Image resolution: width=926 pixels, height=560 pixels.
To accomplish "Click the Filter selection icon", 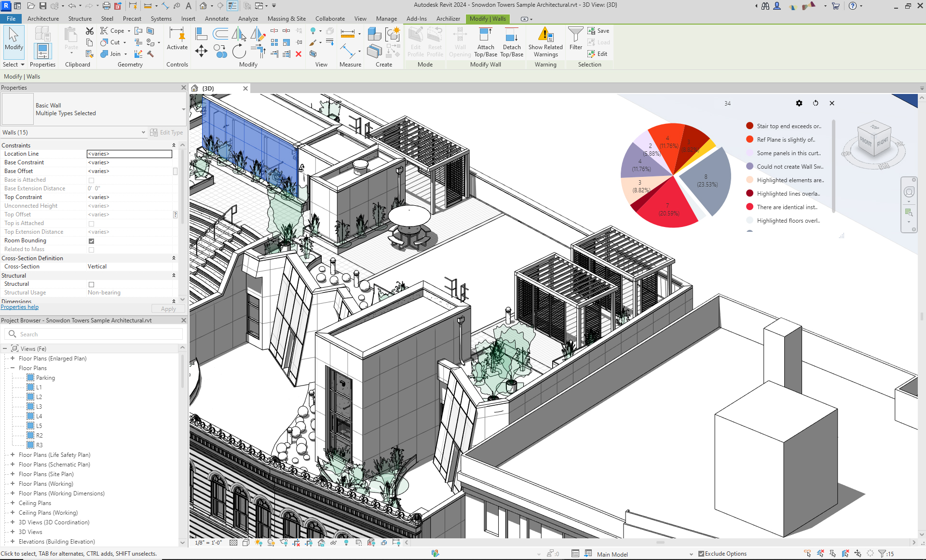I will click(575, 39).
